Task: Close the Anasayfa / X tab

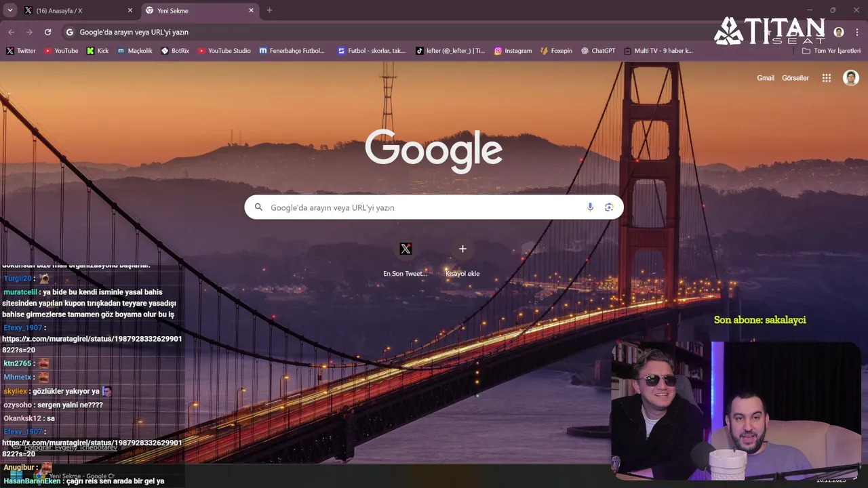Action: click(x=130, y=10)
